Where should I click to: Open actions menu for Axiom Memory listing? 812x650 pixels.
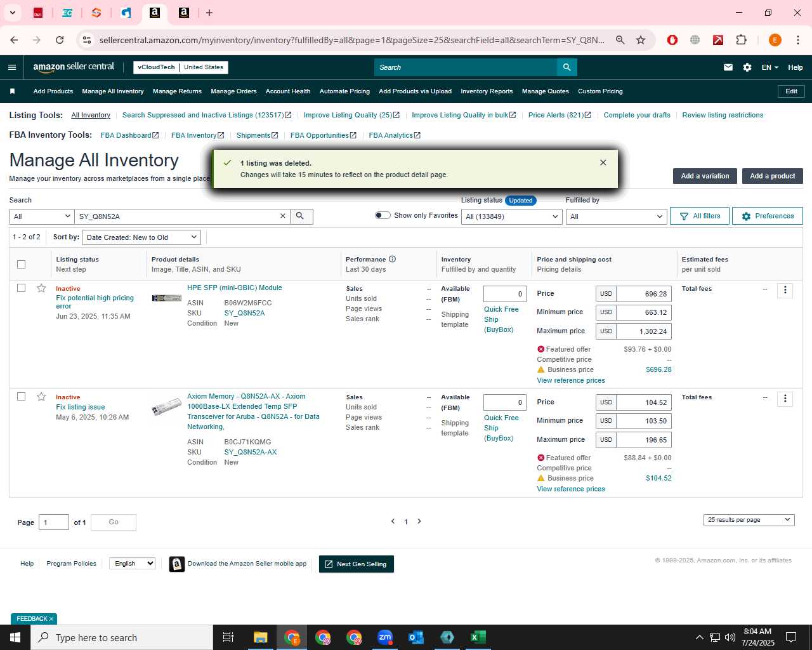[x=785, y=399]
